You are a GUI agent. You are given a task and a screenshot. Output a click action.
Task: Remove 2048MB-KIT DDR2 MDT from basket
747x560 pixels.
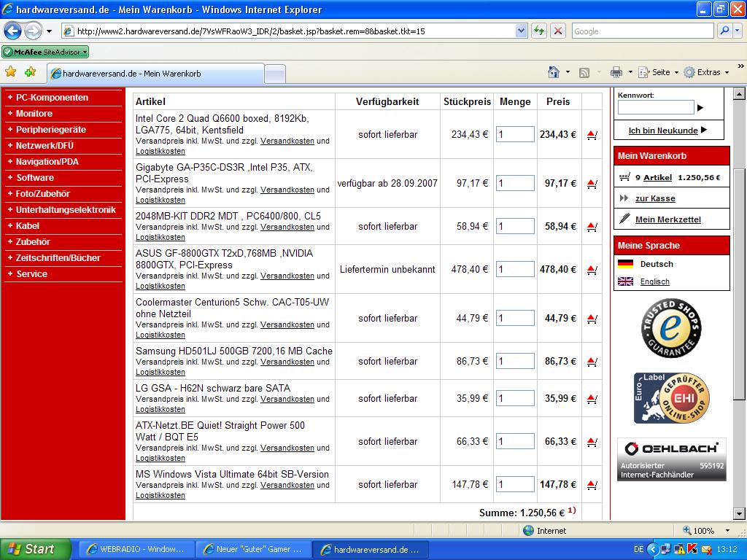click(592, 227)
